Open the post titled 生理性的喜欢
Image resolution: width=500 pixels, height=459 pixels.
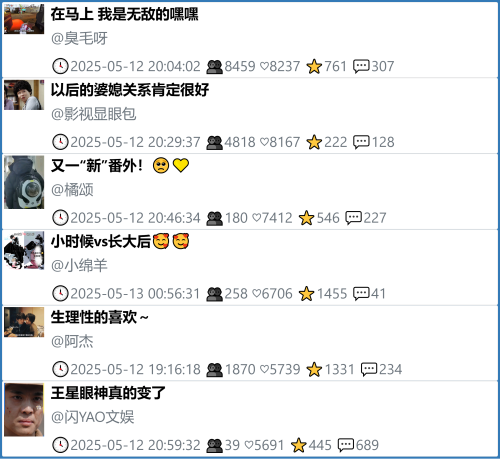click(99, 317)
